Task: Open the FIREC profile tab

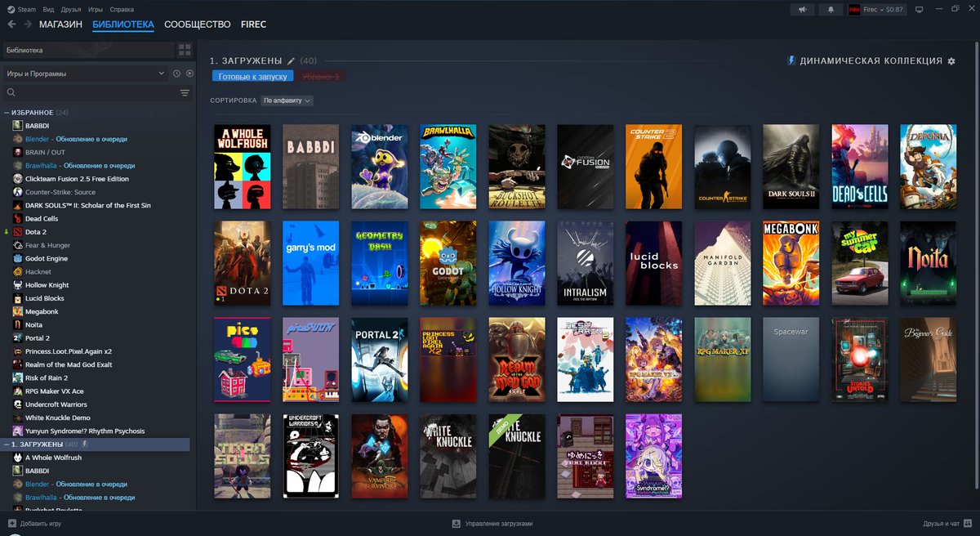Action: 253,25
